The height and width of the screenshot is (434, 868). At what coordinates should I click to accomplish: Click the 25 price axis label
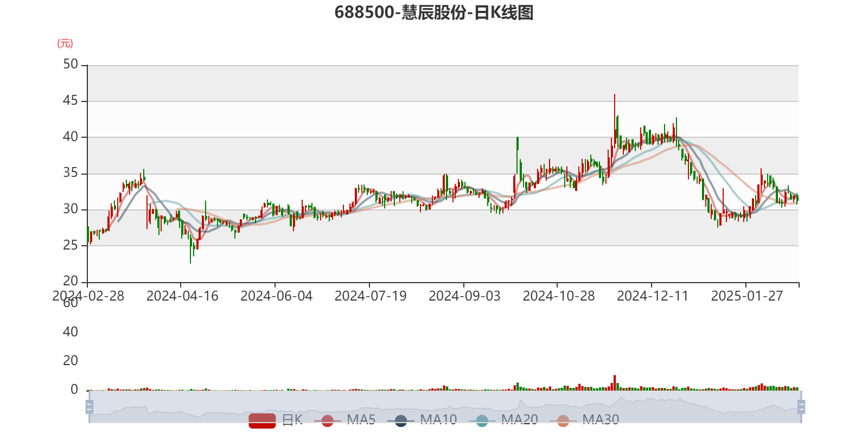coord(71,245)
